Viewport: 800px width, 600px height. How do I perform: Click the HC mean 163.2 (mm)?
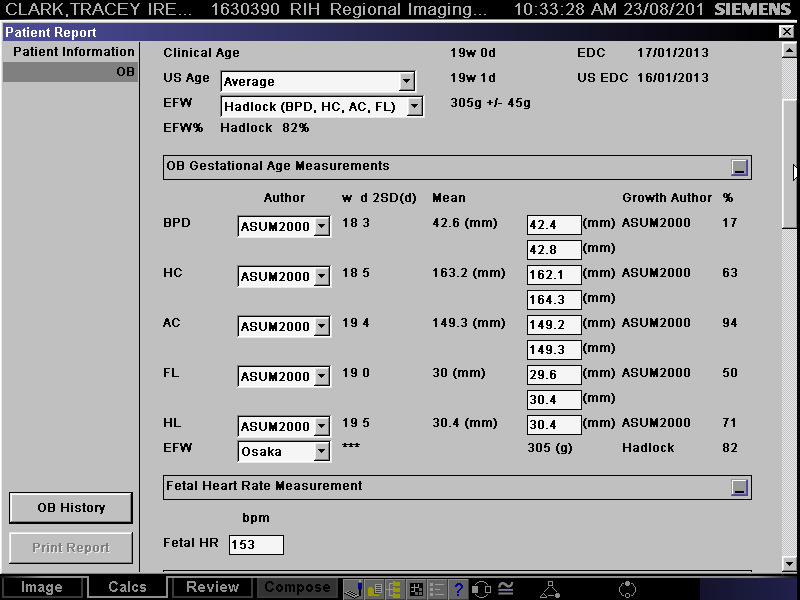pyautogui.click(x=469, y=273)
